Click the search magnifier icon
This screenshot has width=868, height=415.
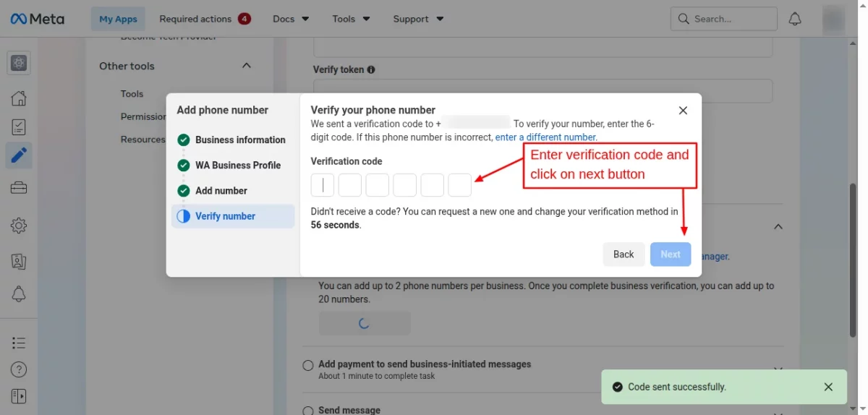(x=684, y=19)
